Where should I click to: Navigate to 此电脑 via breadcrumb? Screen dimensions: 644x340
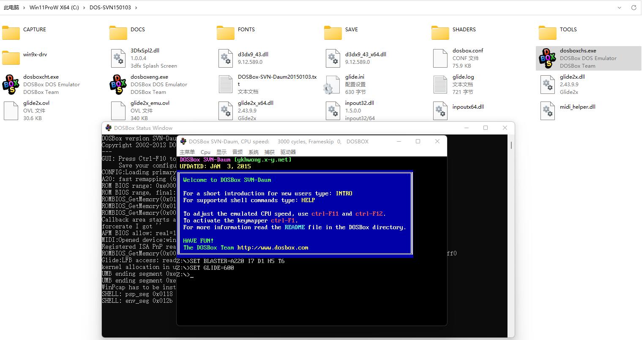pyautogui.click(x=12, y=7)
